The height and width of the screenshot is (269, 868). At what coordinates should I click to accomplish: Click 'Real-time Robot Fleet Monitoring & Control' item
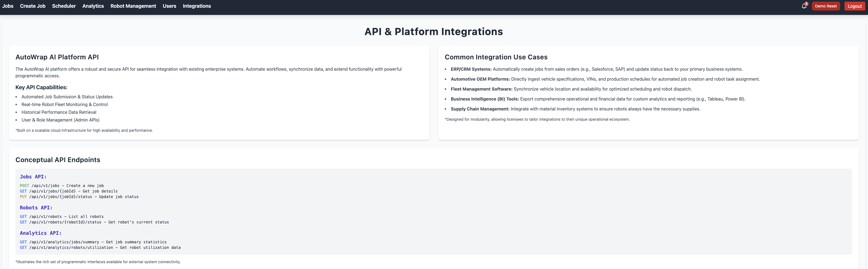point(65,104)
